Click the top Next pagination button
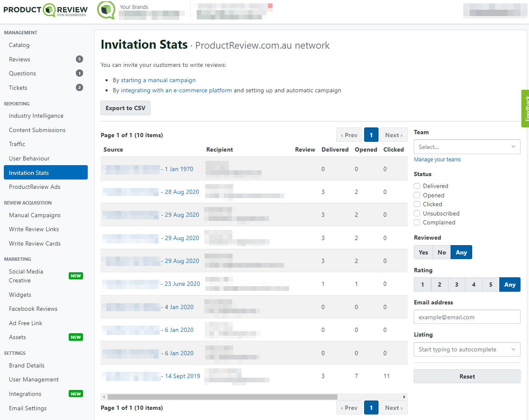 coord(394,135)
